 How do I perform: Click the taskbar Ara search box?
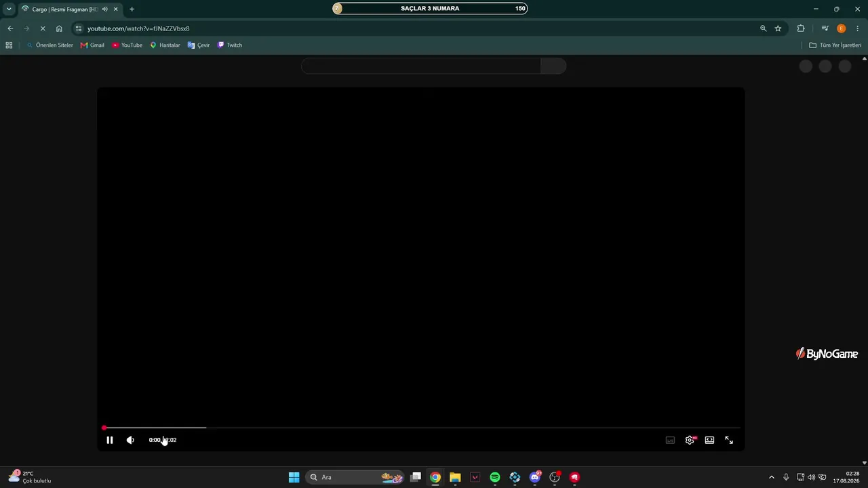[x=355, y=477]
